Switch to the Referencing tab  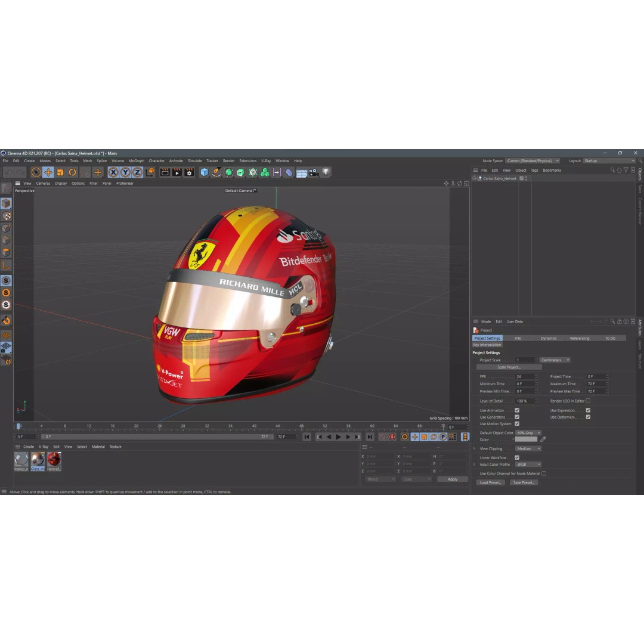point(580,339)
